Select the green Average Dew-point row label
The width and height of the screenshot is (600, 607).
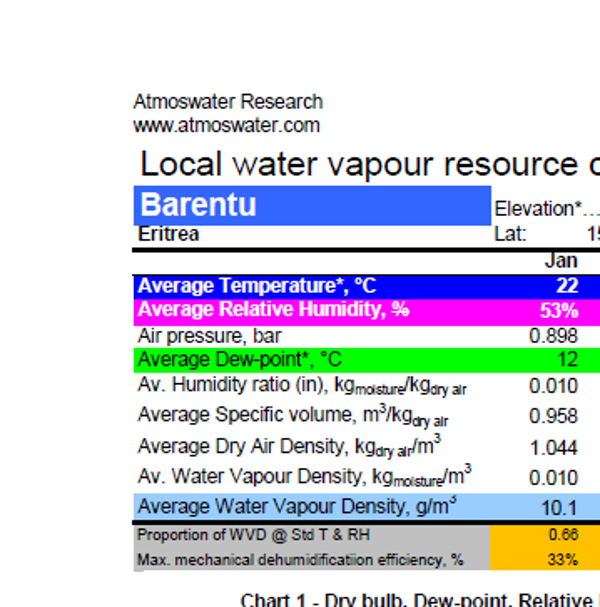click(239, 360)
